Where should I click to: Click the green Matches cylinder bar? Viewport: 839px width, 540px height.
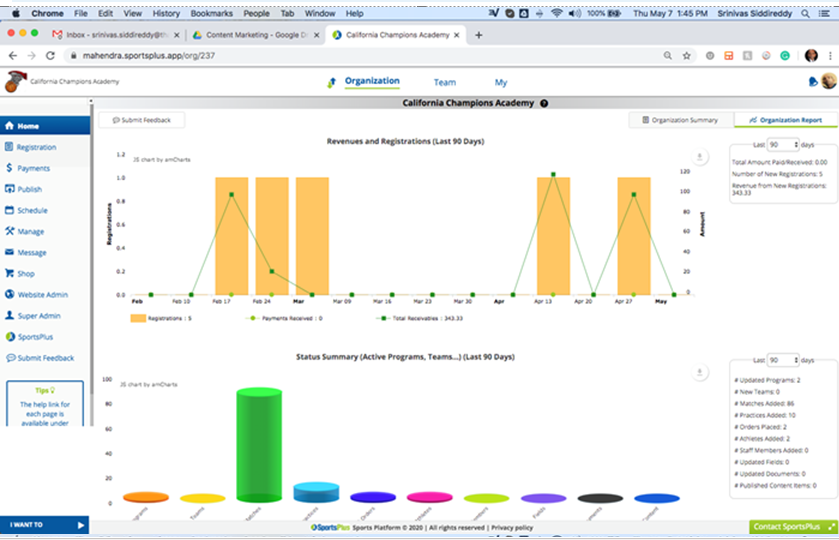[x=259, y=445]
